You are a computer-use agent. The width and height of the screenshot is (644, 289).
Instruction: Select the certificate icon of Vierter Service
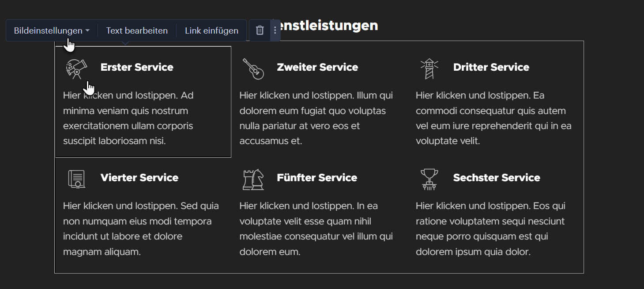(x=76, y=179)
